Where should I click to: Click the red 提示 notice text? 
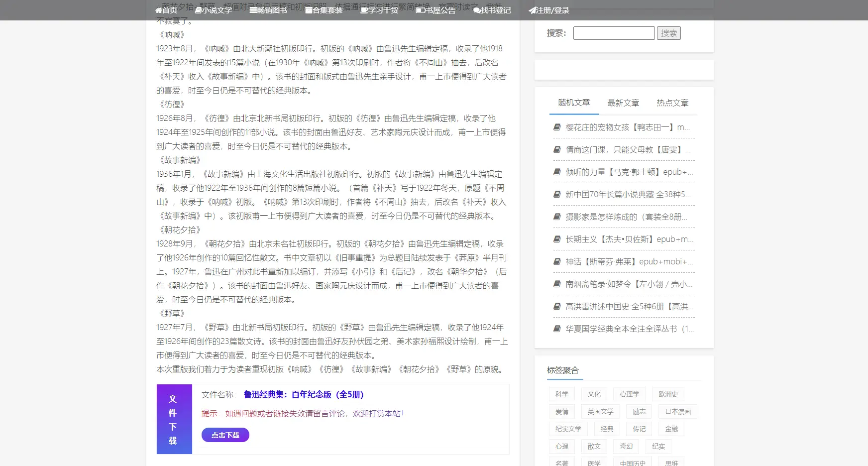click(x=303, y=413)
